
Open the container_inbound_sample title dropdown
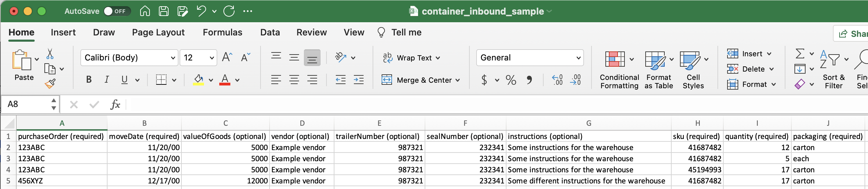pyautogui.click(x=550, y=11)
